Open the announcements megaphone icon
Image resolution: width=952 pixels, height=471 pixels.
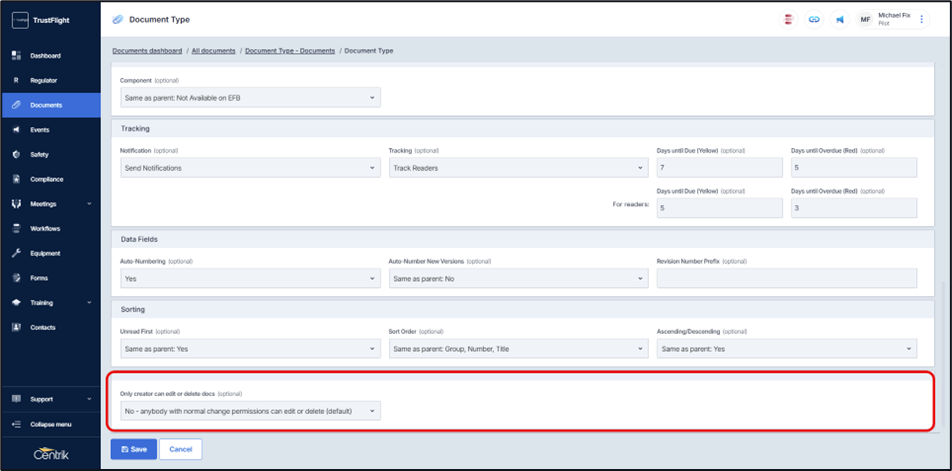tap(840, 20)
